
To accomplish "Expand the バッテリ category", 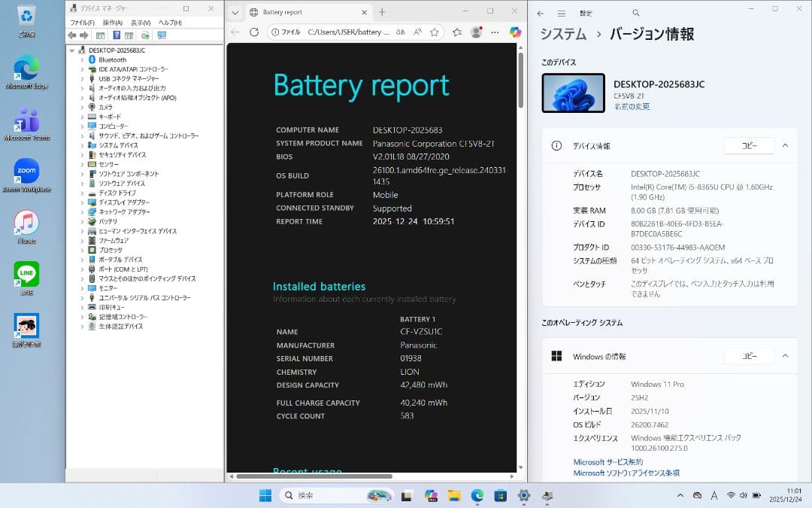I will tap(82, 221).
